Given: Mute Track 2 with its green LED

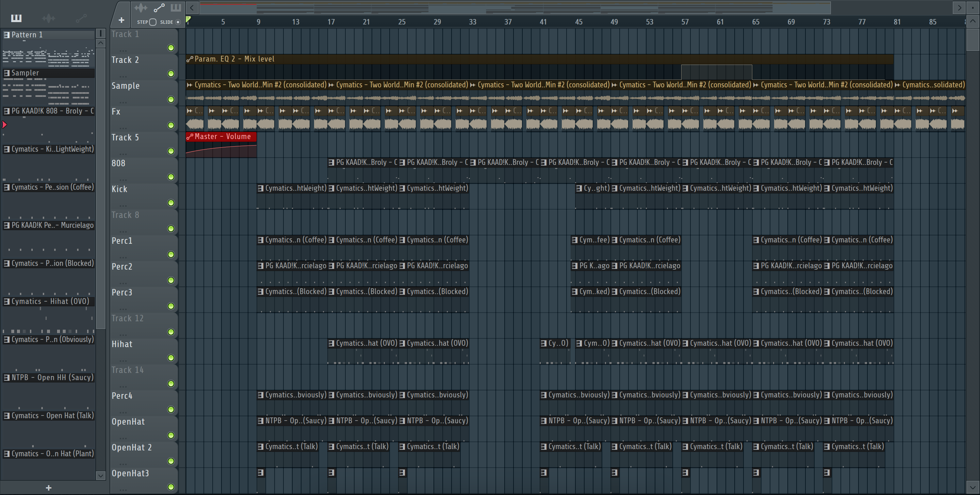Looking at the screenshot, I should point(171,74).
